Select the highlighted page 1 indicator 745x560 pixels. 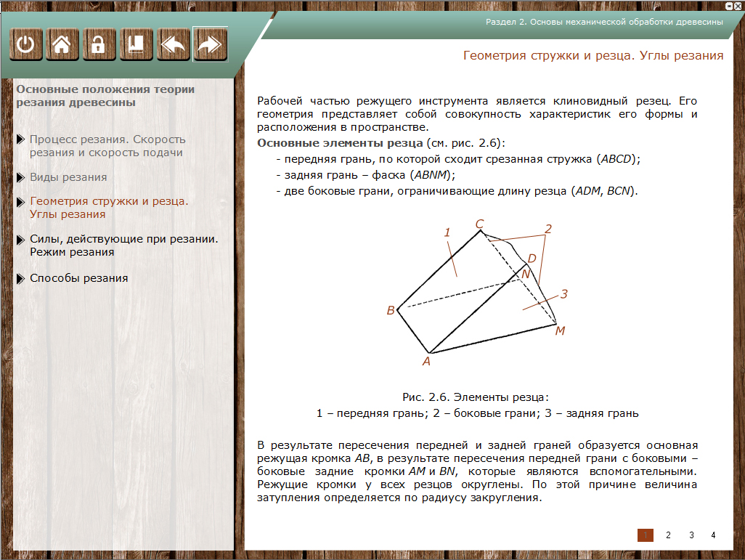click(x=646, y=535)
